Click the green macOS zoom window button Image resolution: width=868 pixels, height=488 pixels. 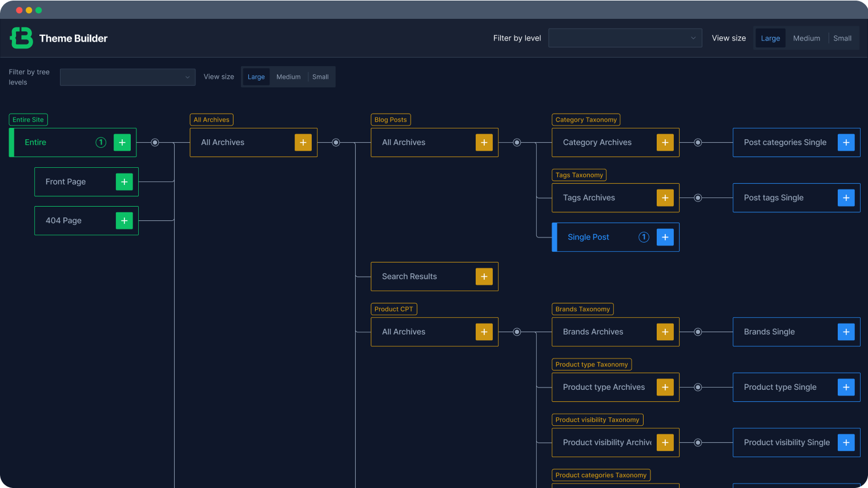(x=38, y=10)
